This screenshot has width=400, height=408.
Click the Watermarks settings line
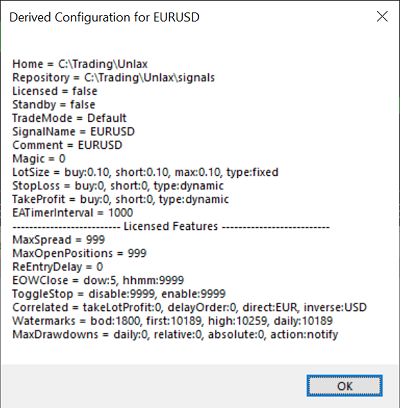173,321
